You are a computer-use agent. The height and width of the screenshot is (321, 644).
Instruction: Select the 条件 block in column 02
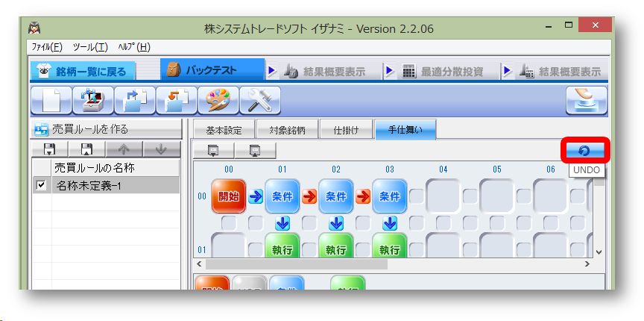pyautogui.click(x=336, y=196)
